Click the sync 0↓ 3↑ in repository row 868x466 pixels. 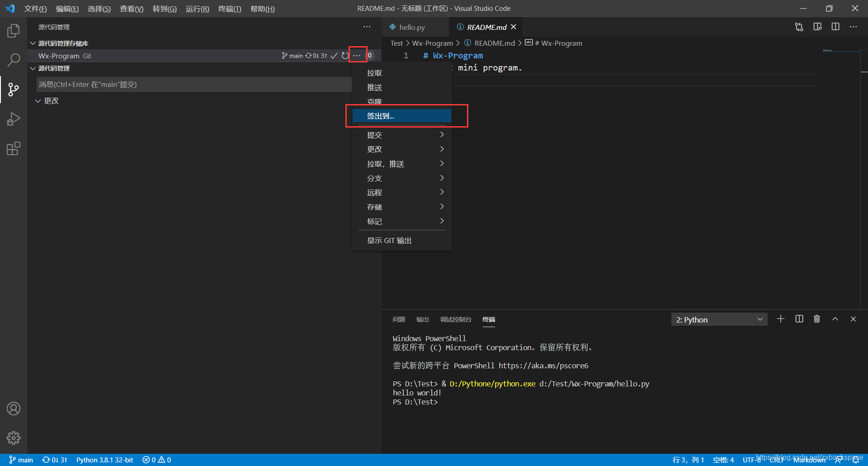[316, 56]
